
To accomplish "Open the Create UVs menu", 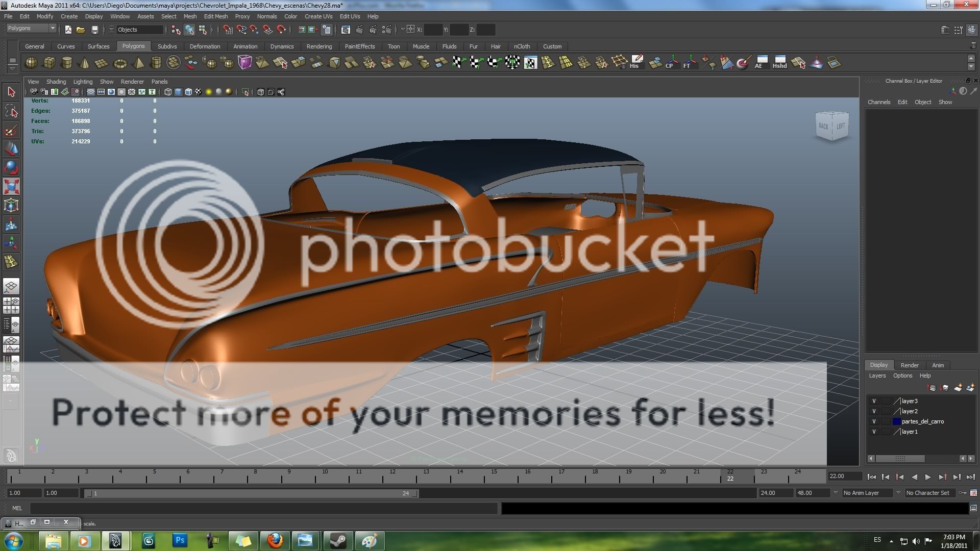I will click(318, 16).
